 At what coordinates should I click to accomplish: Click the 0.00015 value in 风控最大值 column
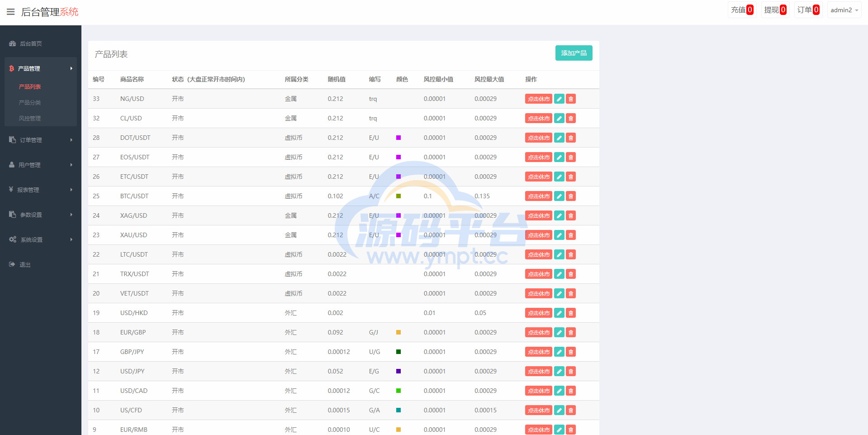tap(485, 410)
